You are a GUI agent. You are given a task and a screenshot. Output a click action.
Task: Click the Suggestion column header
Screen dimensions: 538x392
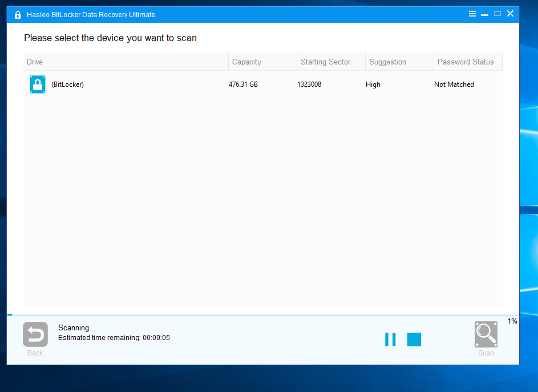(x=387, y=62)
